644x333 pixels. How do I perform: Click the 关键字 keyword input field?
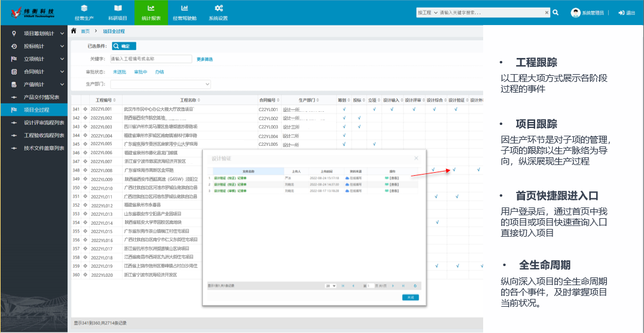[x=150, y=59]
